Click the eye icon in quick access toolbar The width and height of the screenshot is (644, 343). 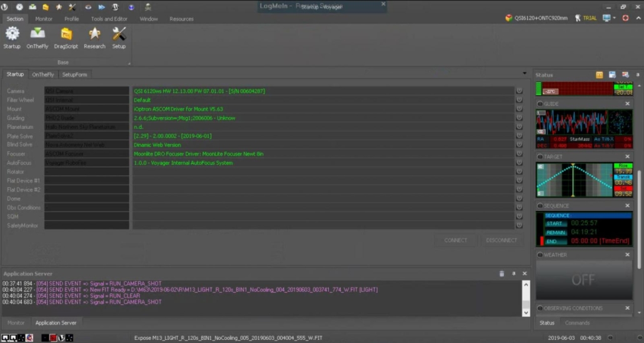[88, 7]
